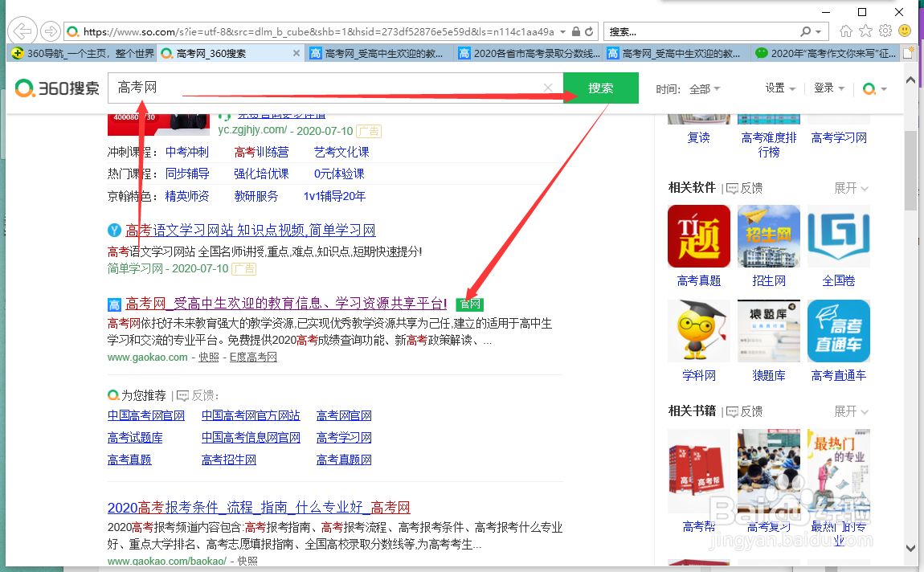Open the 高考难度排行榜 link
The height and width of the screenshot is (572, 924).
(768, 145)
